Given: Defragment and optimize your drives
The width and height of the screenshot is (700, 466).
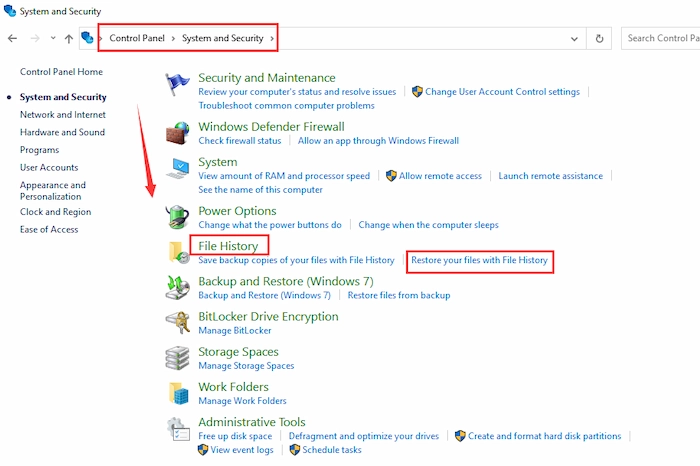Looking at the screenshot, I should pyautogui.click(x=364, y=436).
